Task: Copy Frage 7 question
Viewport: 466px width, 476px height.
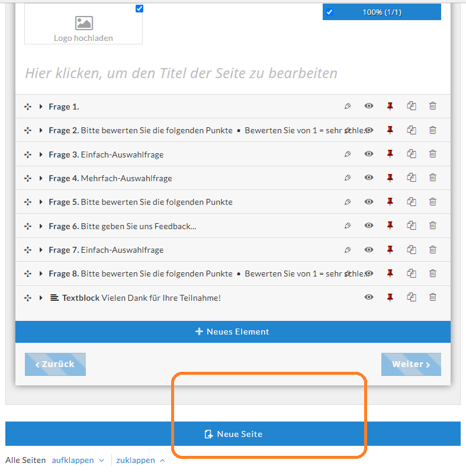Action: tap(412, 249)
